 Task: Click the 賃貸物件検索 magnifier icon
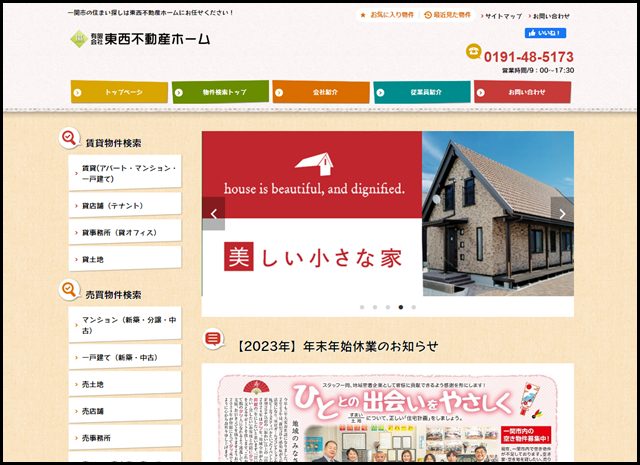[69, 138]
